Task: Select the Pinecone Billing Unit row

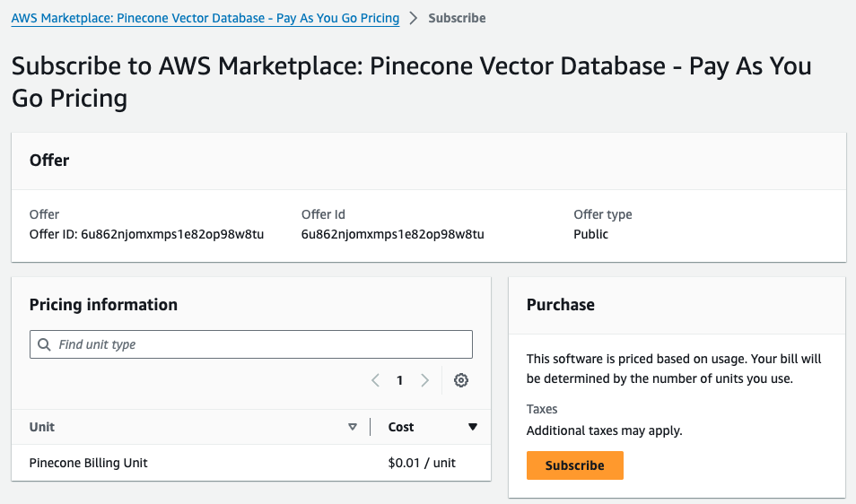Action: 89,463
